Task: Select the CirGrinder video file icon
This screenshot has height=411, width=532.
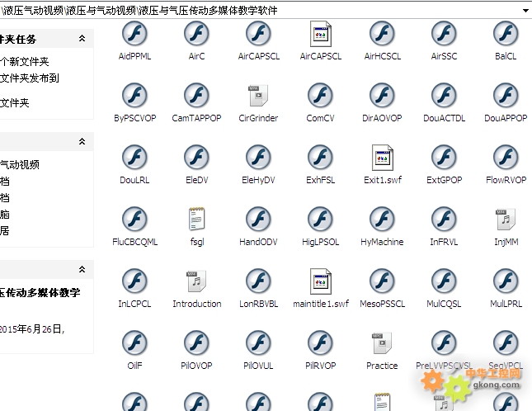Action: pyautogui.click(x=258, y=96)
